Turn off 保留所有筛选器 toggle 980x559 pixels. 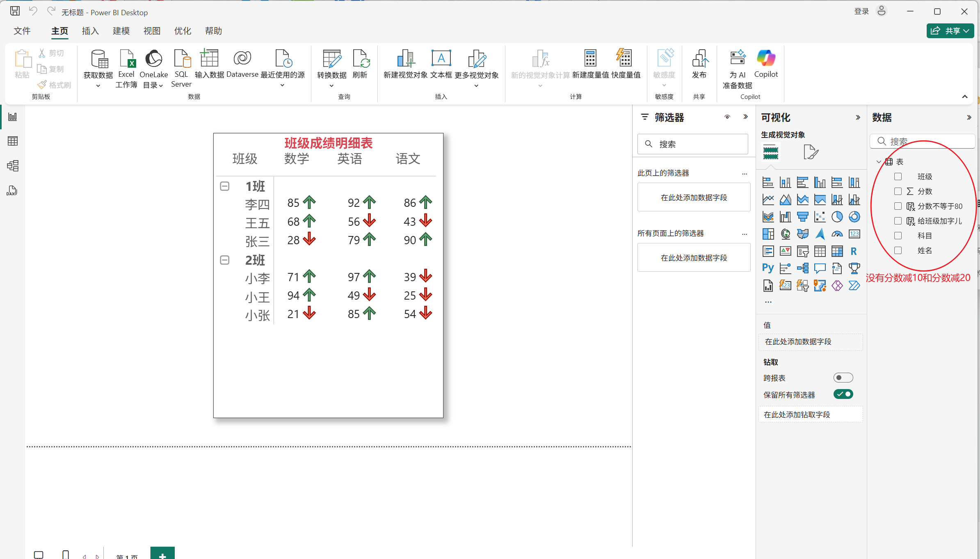point(843,394)
